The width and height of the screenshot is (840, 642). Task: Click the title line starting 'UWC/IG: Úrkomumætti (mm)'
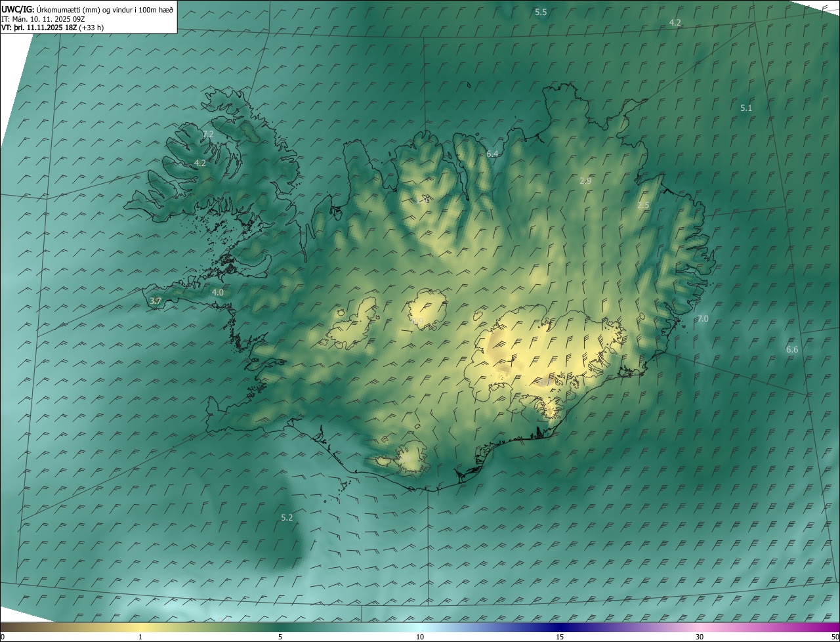pos(87,9)
